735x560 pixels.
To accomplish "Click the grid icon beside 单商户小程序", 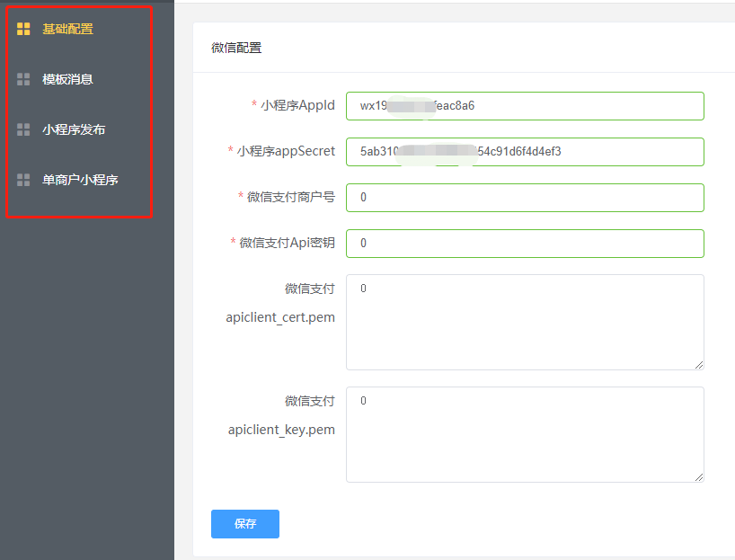I will 23,180.
